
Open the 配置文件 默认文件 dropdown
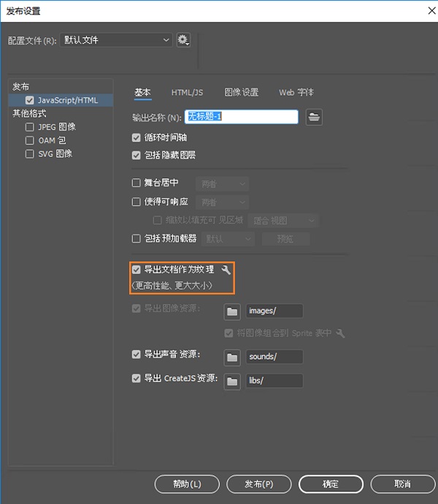click(x=112, y=40)
